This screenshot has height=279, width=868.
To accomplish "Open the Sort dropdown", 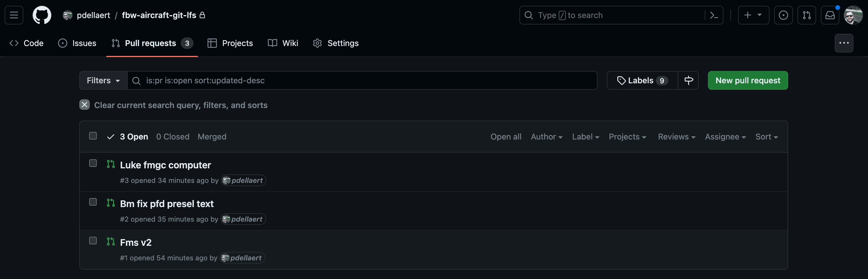I will [766, 137].
